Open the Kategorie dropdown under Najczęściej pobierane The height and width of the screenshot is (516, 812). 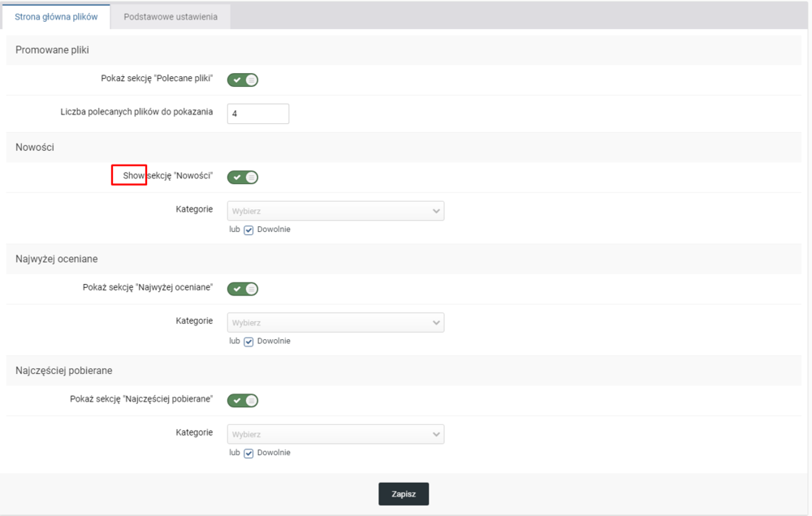tap(335, 434)
